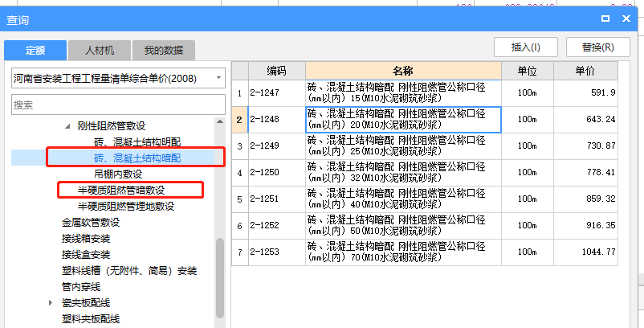Screen dimensions: 644x328
Task: Click price cell 859.32
Action: pyautogui.click(x=585, y=199)
